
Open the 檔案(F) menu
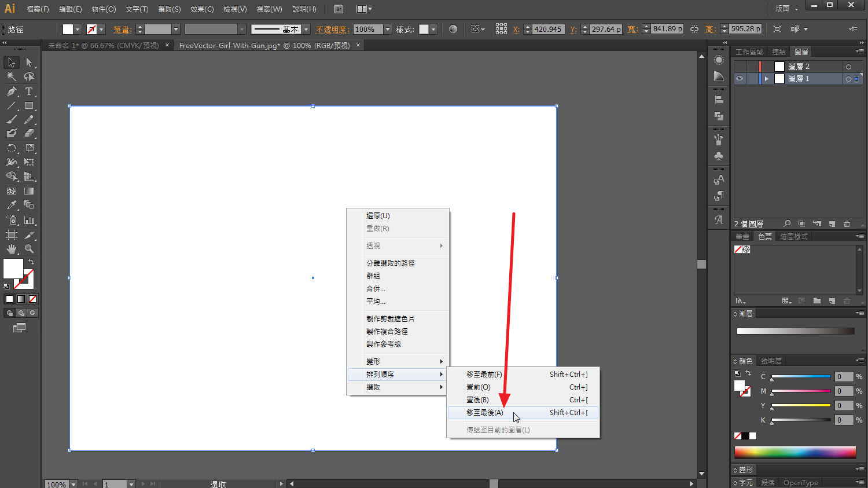[x=38, y=9]
